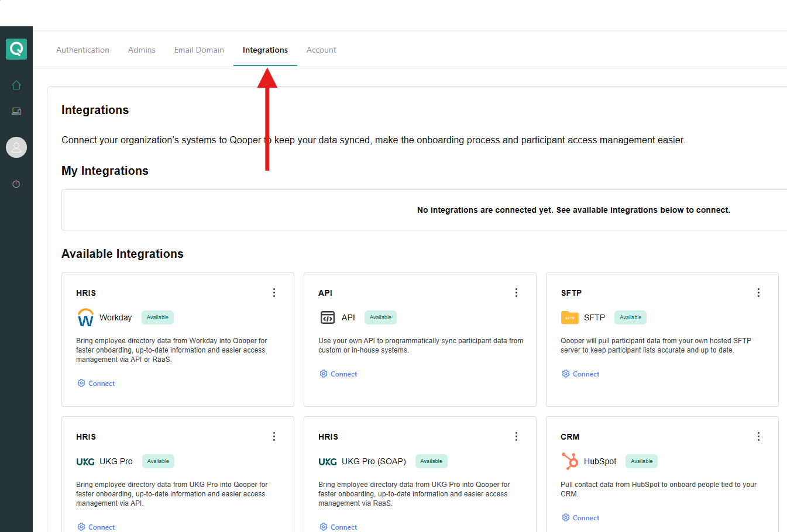Open HubSpot card kebab menu
This screenshot has height=532, width=787.
(758, 437)
